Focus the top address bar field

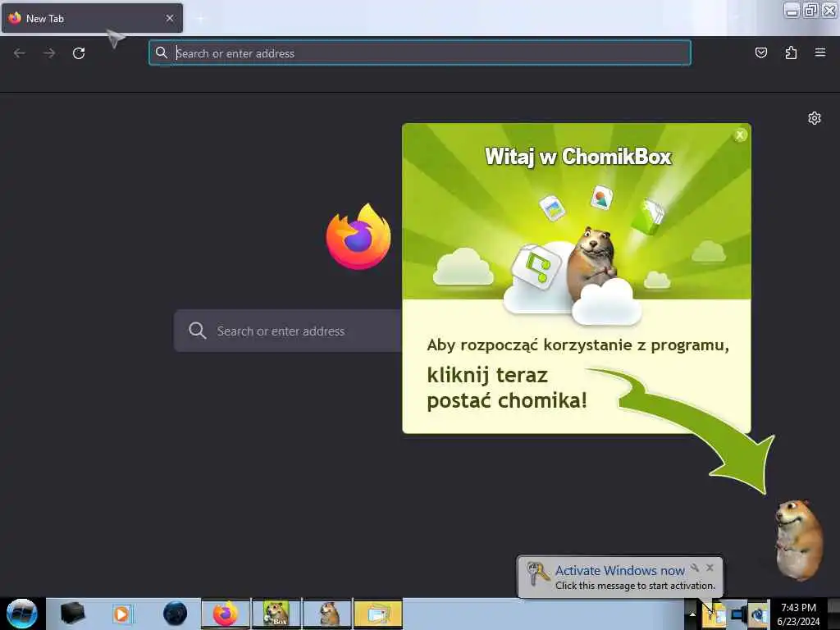pos(420,53)
